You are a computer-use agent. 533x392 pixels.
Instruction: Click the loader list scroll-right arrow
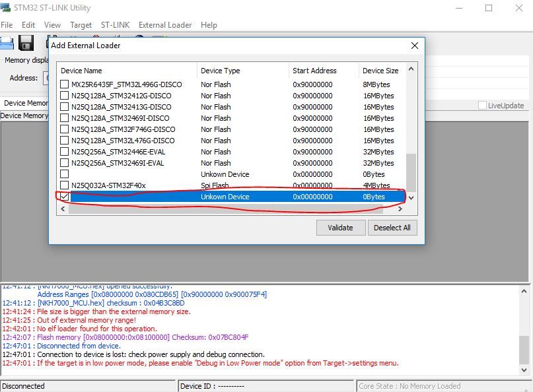tap(400, 209)
